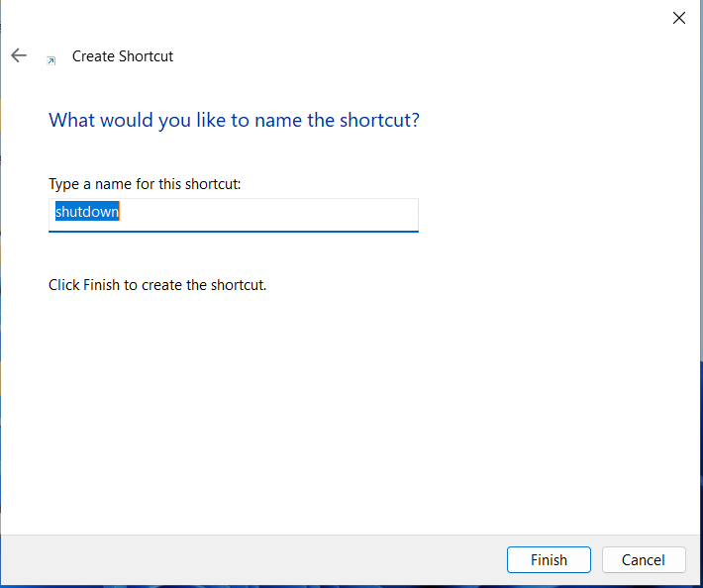This screenshot has height=588, width=703.
Task: Click the highlighted "shutdown" text
Action: coord(87,213)
